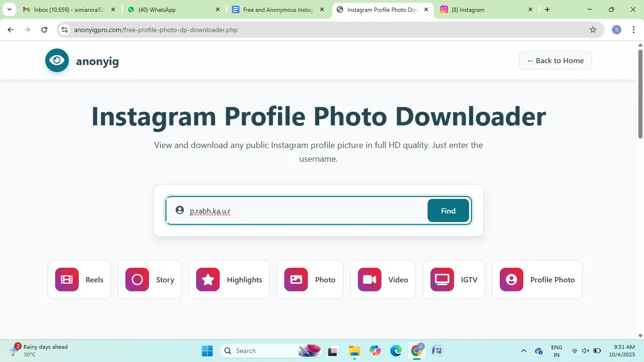Click the OneDrive cloud tray icon
The image size is (644, 362).
click(539, 351)
